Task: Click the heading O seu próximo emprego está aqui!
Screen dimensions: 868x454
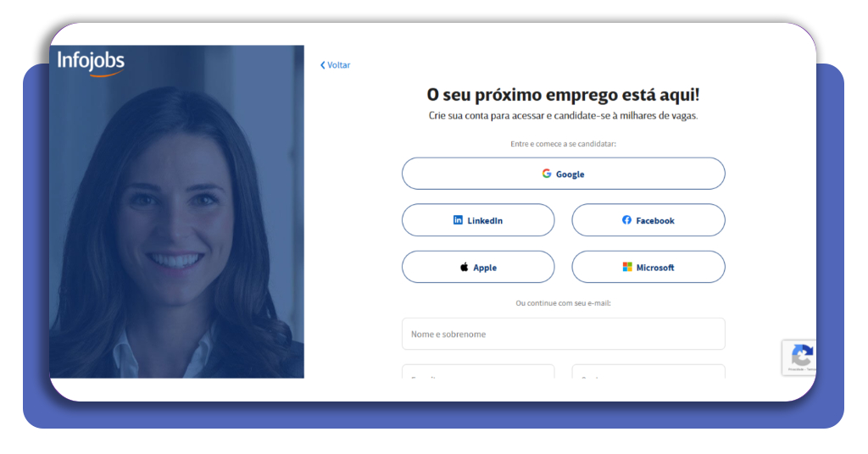Action: [x=563, y=95]
